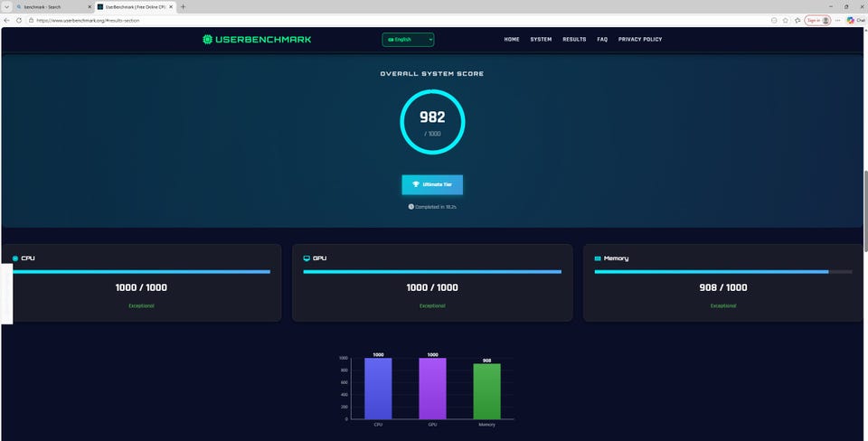Click the Exceptional label under GPU

pyautogui.click(x=432, y=305)
